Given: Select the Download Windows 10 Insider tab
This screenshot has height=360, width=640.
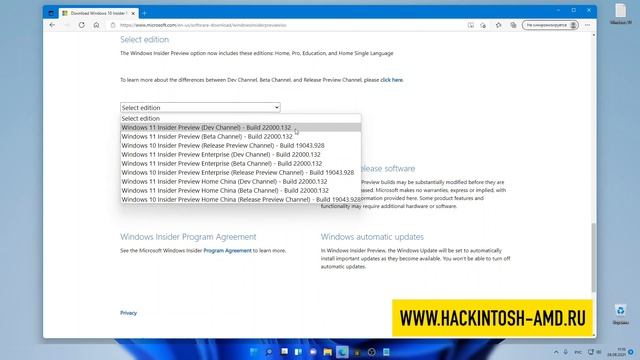Looking at the screenshot, I should 98,13.
